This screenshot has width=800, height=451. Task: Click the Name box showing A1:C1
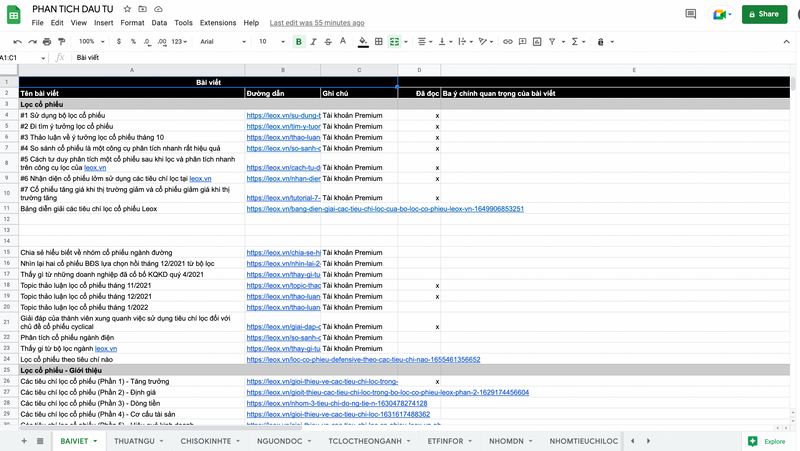[23, 58]
